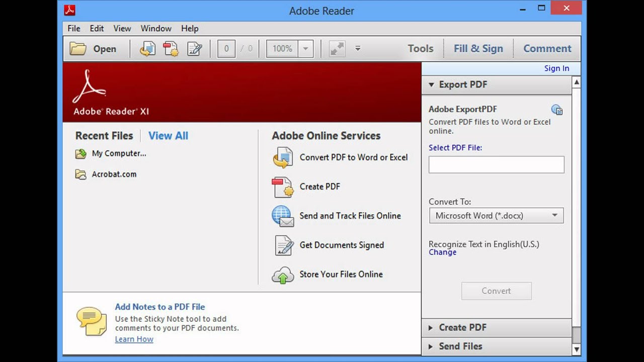
Task: Click the Recent Files heading
Action: tap(104, 136)
